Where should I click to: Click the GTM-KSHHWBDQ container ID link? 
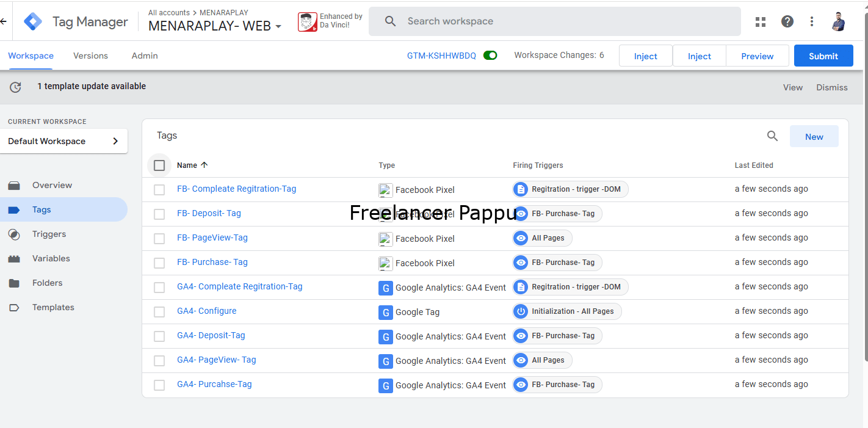[441, 56]
